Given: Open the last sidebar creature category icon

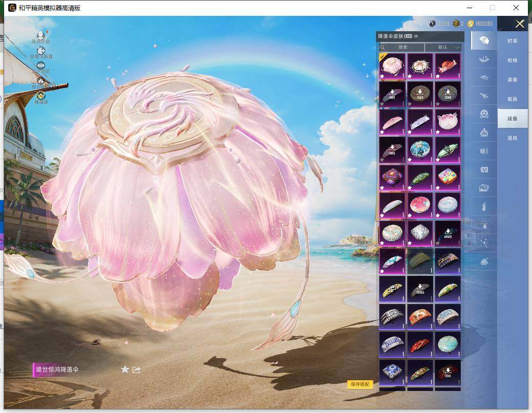Looking at the screenshot, I should coord(484,262).
